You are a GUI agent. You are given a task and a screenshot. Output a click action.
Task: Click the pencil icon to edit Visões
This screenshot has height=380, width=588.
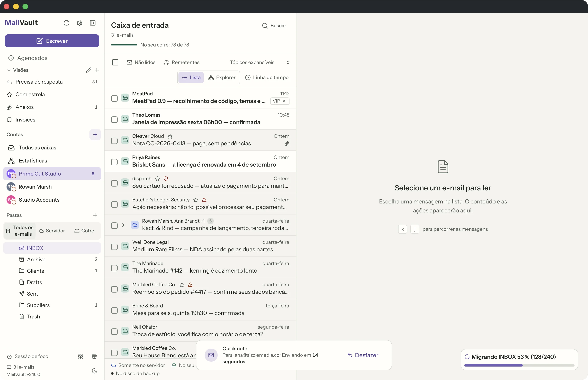coord(88,70)
